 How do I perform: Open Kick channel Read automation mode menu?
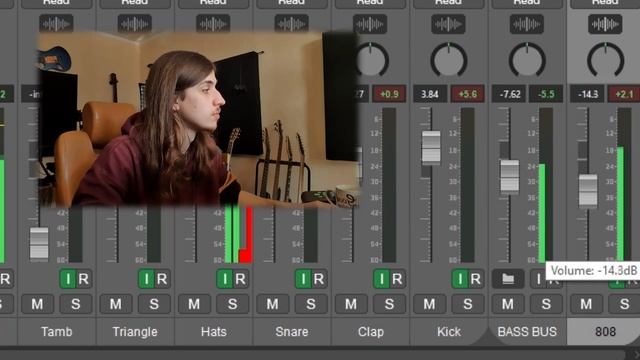click(448, 4)
